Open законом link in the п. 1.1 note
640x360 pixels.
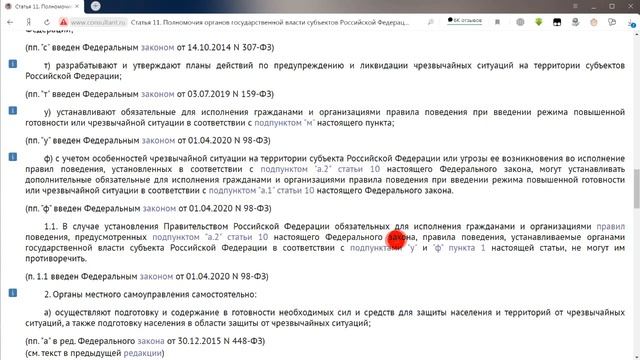pyautogui.click(x=156, y=276)
